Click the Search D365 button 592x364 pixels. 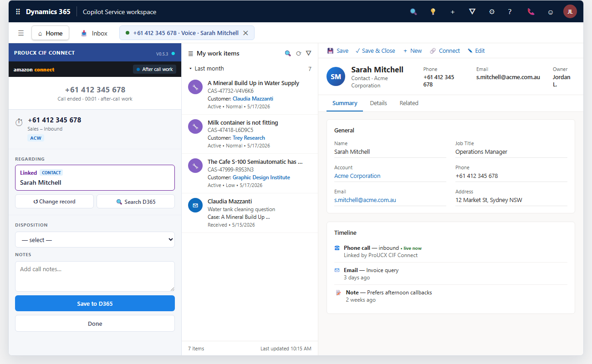click(x=136, y=202)
